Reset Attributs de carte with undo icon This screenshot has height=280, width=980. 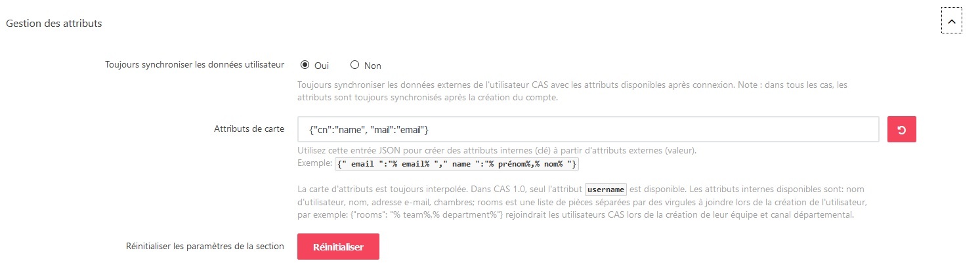pos(901,129)
